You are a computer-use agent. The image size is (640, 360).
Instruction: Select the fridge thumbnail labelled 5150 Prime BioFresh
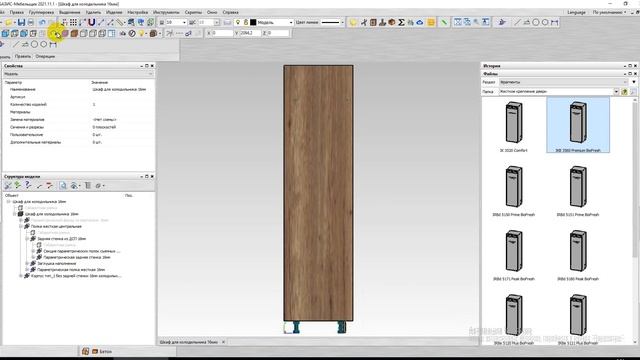point(513,191)
